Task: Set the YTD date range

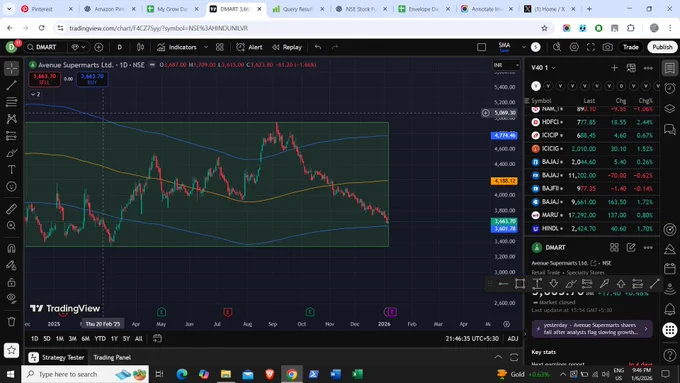Action: click(100, 339)
